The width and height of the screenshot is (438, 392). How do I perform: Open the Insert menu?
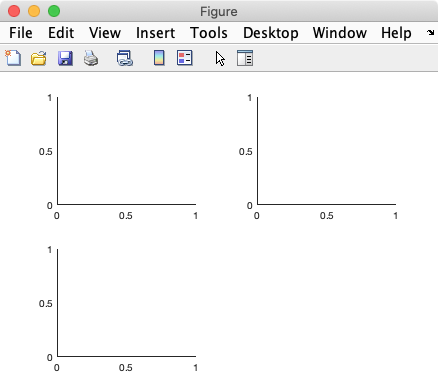click(x=155, y=33)
